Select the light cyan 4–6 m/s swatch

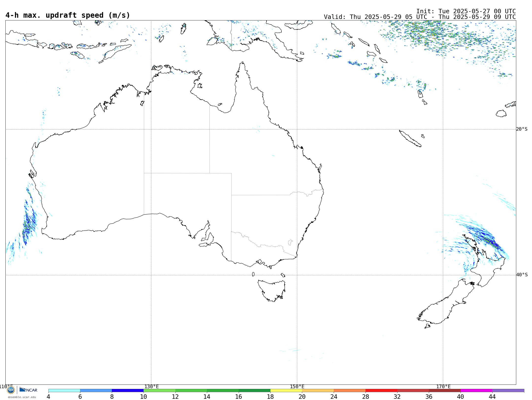click(x=64, y=391)
